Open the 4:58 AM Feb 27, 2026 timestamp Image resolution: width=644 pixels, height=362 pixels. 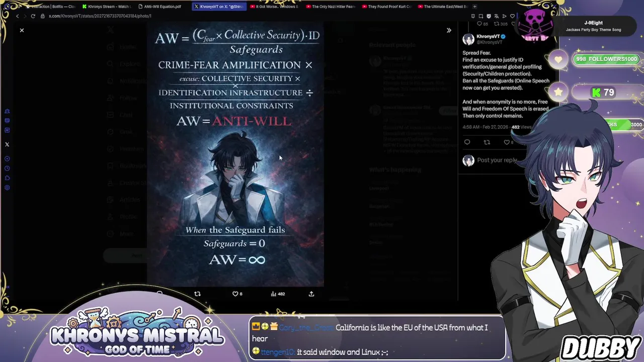pos(485,127)
